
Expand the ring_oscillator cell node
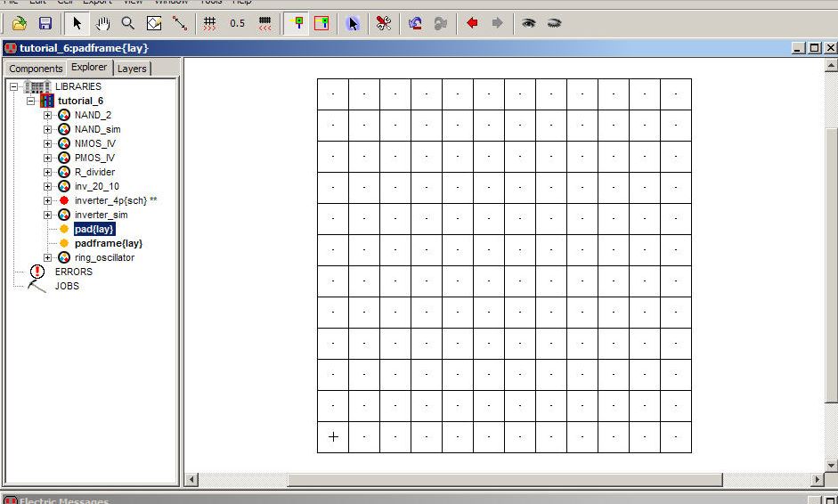[x=48, y=257]
